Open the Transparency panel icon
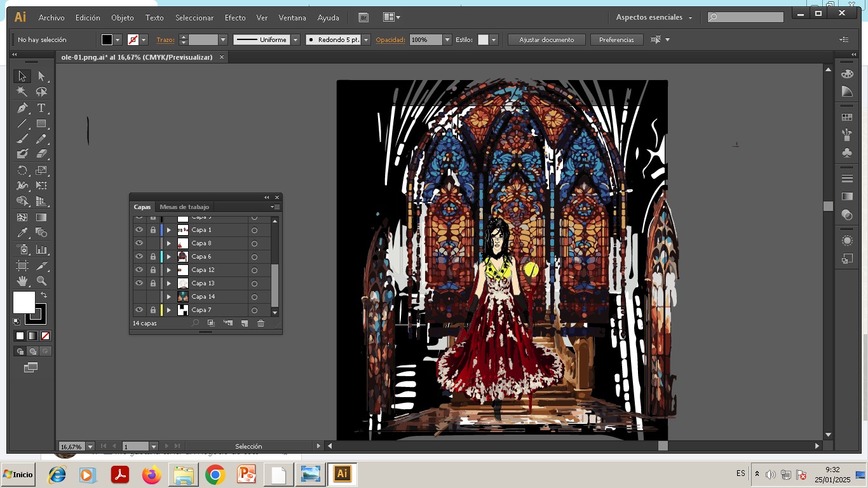868x488 pixels. tap(847, 215)
